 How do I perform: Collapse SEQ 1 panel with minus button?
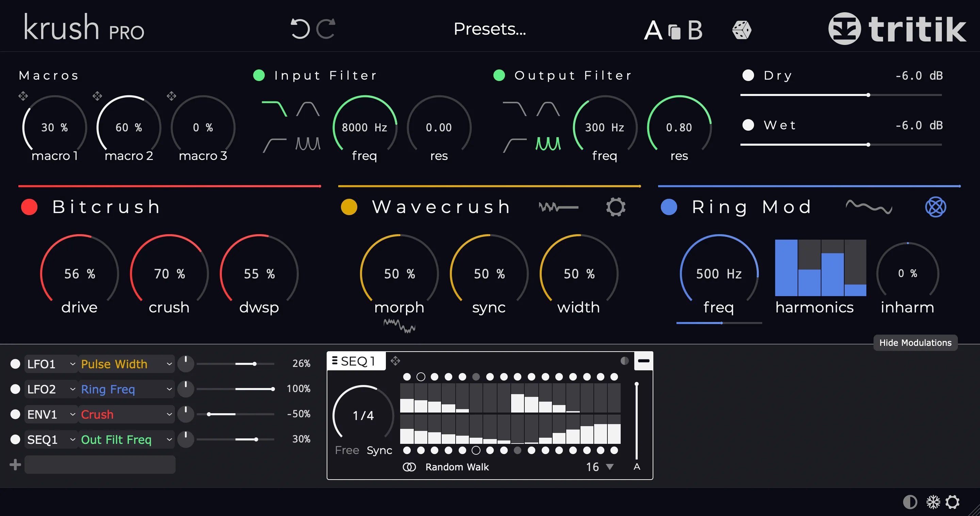click(x=643, y=361)
